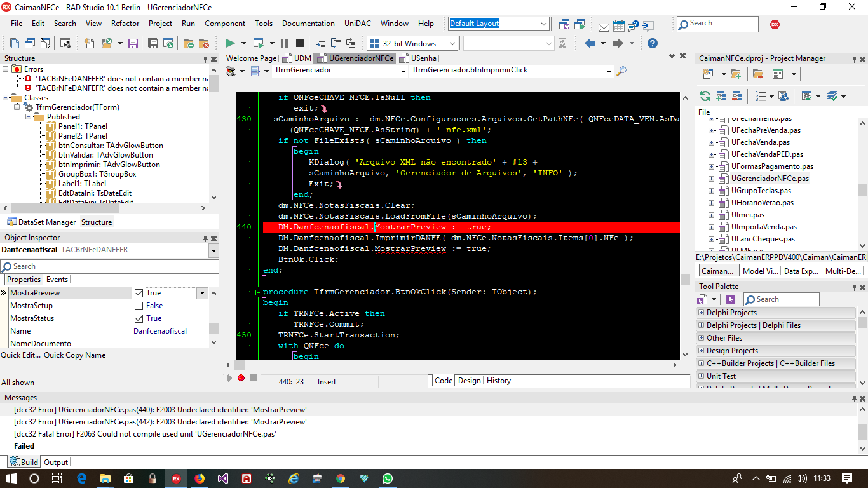The width and height of the screenshot is (868, 488).
Task: Click the Forward navigation arrow
Action: tap(618, 43)
